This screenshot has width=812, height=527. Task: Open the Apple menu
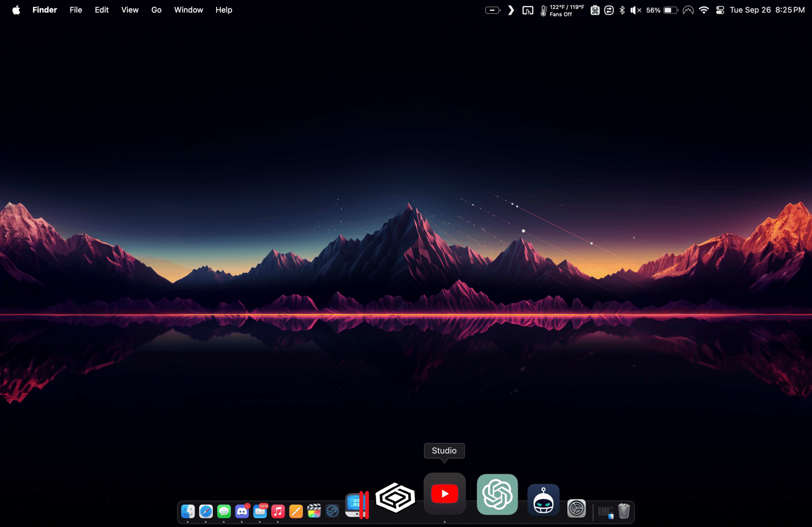tap(16, 10)
